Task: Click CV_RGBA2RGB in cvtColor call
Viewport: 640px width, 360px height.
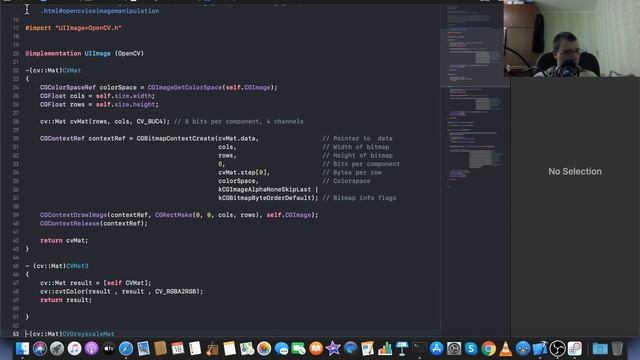Action: click(x=176, y=291)
